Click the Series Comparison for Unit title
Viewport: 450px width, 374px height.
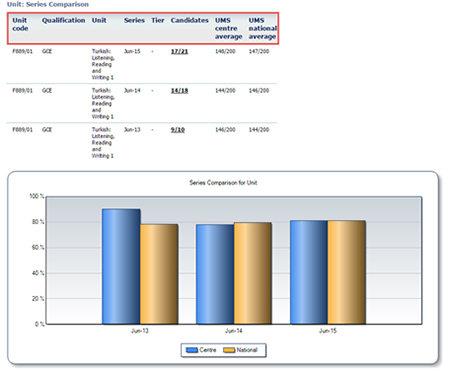(223, 183)
